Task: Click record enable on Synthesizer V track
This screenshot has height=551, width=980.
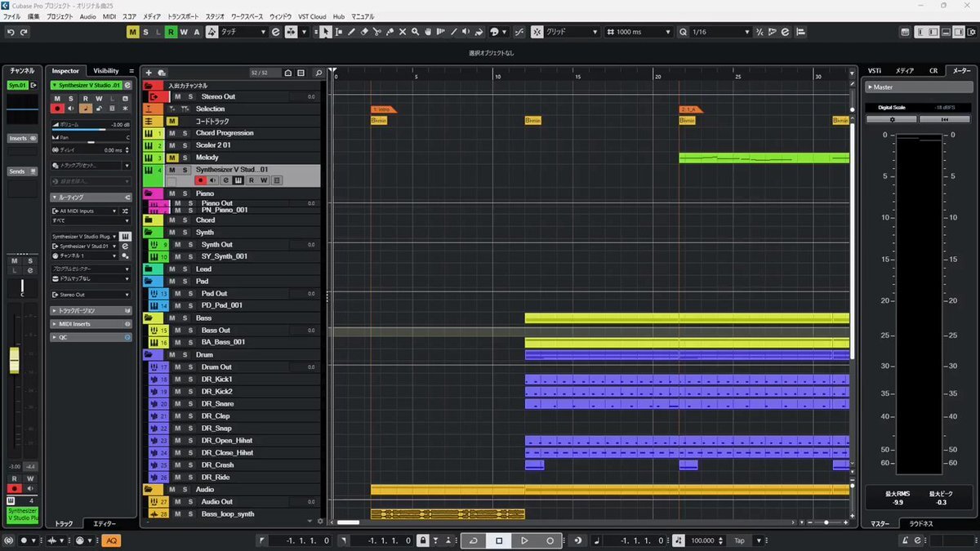Action: (200, 180)
